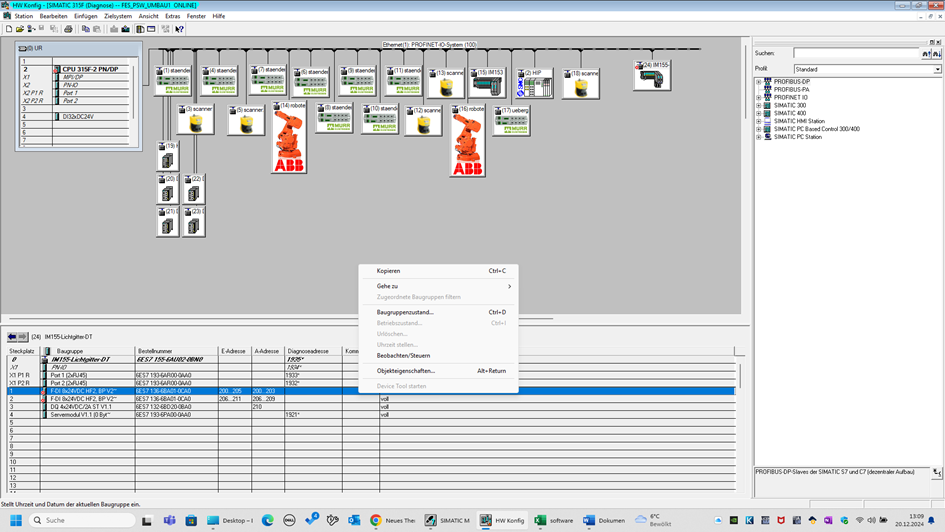The image size is (945, 532).
Task: Expand the PROFIBUS-DP catalog node
Action: click(x=758, y=82)
